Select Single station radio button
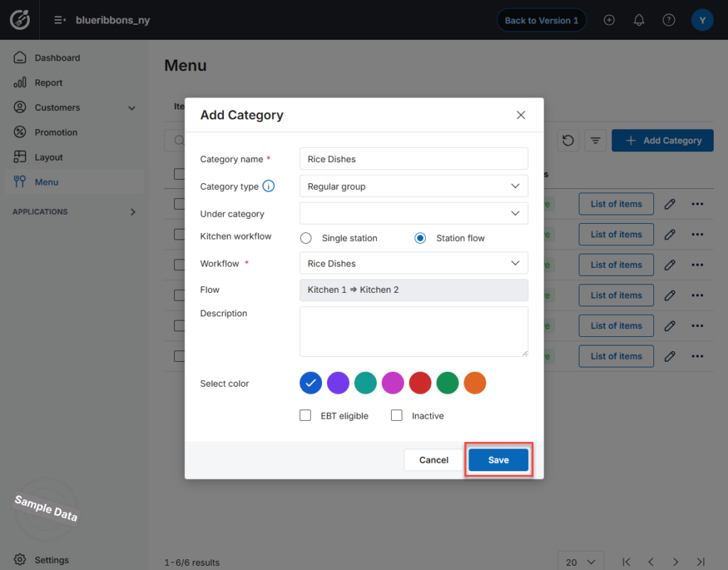 (x=306, y=238)
